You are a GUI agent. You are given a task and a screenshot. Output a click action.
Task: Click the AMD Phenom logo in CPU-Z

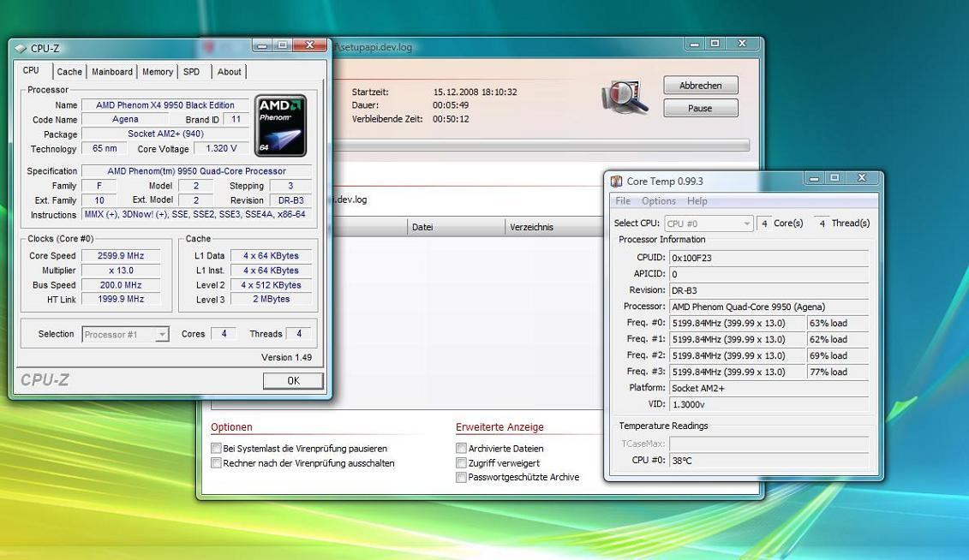click(280, 125)
